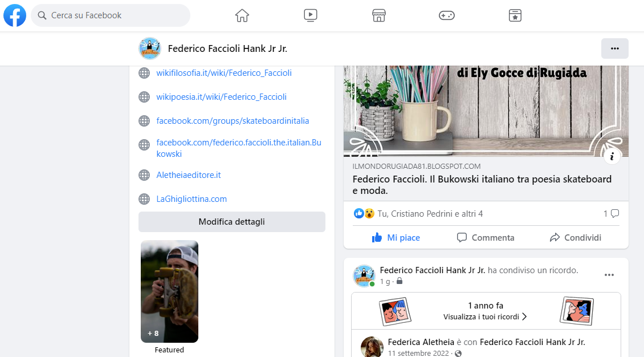
Task: Open the Home feed icon
Action: (242, 15)
